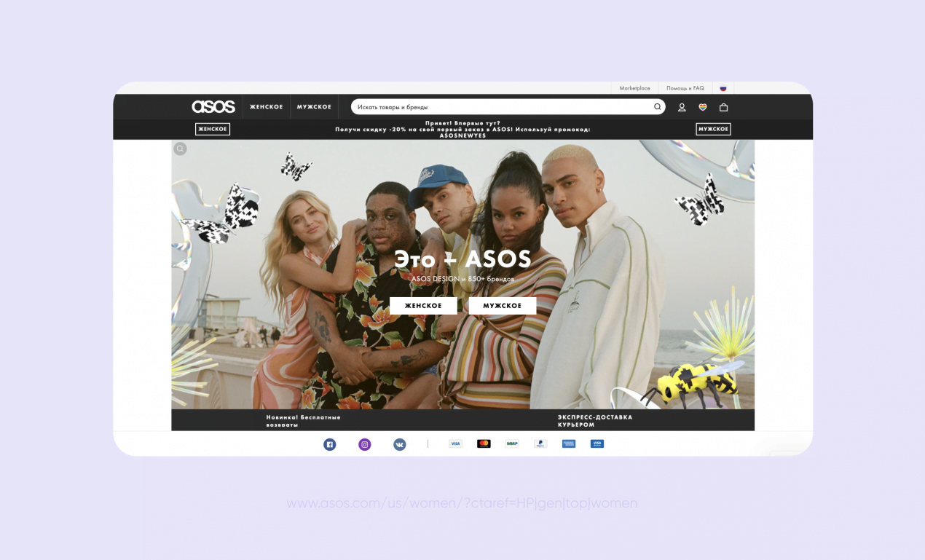Select white ЖЕНСКОЕ button on hero image
This screenshot has height=560, width=925.
click(423, 306)
